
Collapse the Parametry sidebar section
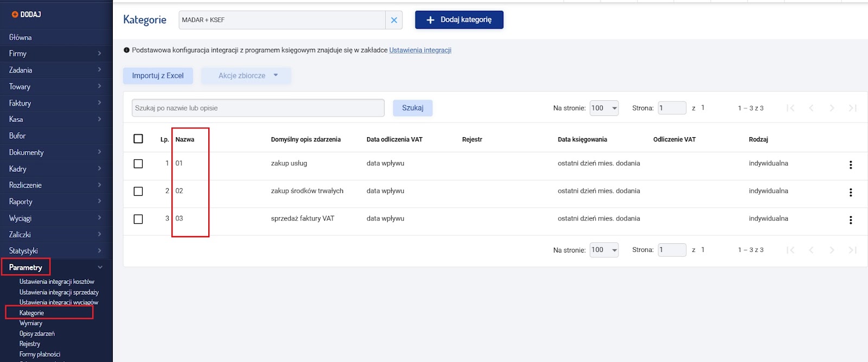point(56,267)
